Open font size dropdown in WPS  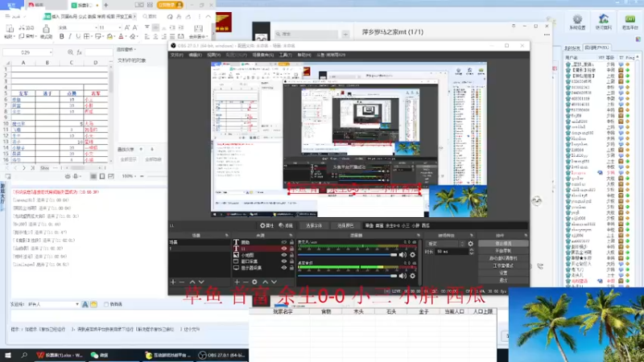point(119,27)
